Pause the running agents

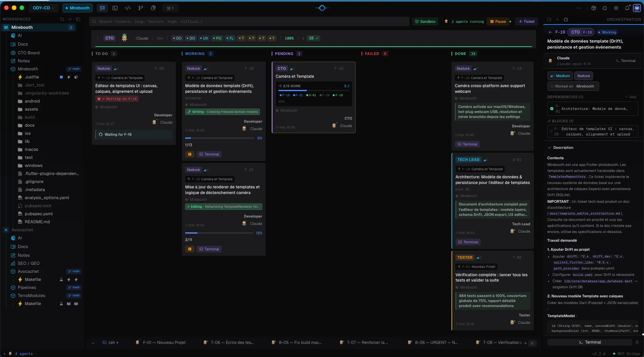[x=498, y=21]
